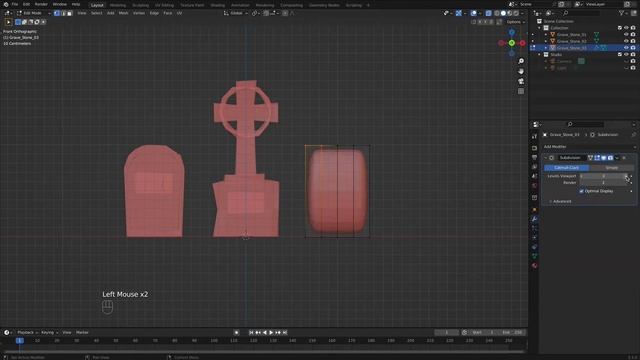Click the green Y axis gizmo dot
Viewport: 640px width, 360px height.
511,43
